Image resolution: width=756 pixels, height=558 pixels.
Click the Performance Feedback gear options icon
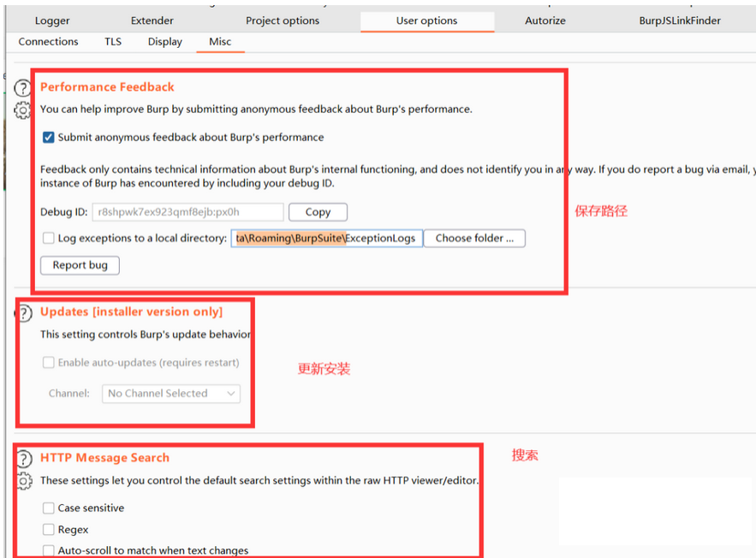22,110
